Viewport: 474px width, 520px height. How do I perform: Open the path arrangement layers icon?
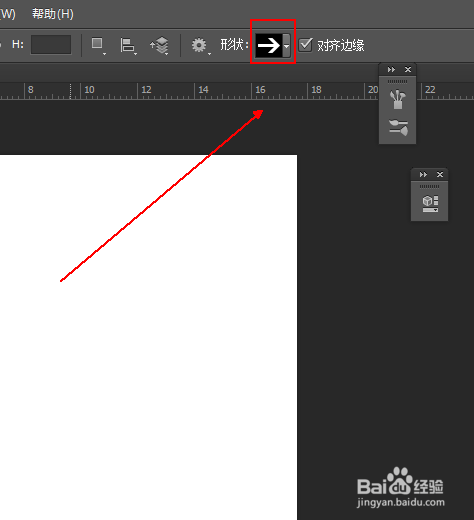[x=159, y=46]
